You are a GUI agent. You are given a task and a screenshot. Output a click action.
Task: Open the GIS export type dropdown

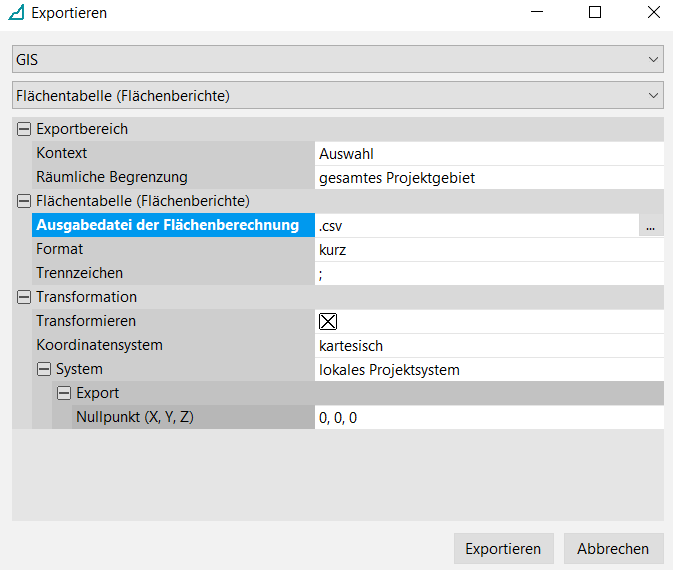(x=337, y=59)
